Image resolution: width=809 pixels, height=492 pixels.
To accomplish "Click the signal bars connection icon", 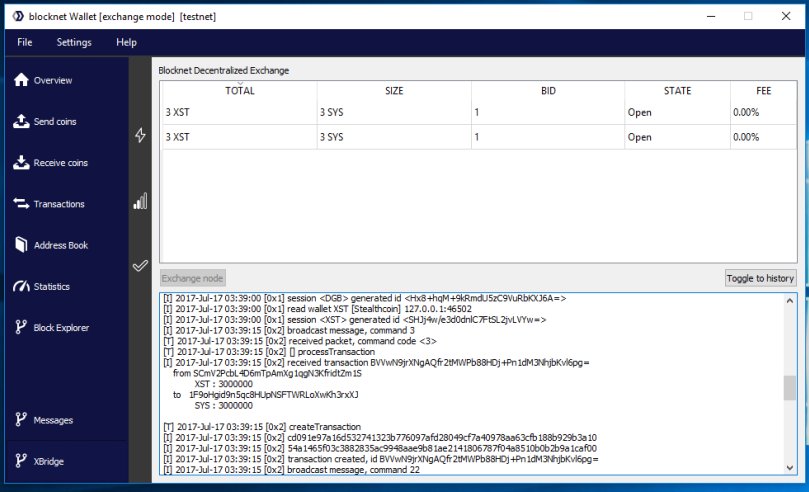I will click(x=140, y=201).
